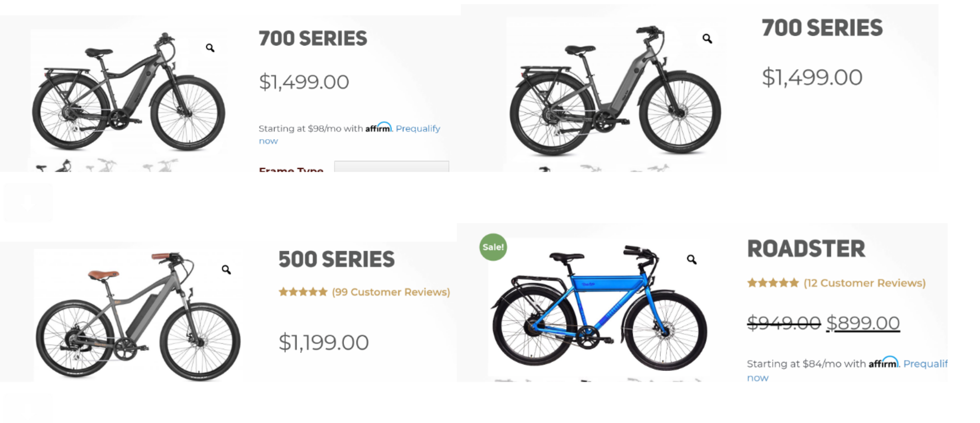This screenshot has height=423, width=980.
Task: Click the green Sale! badge
Action: 493,247
